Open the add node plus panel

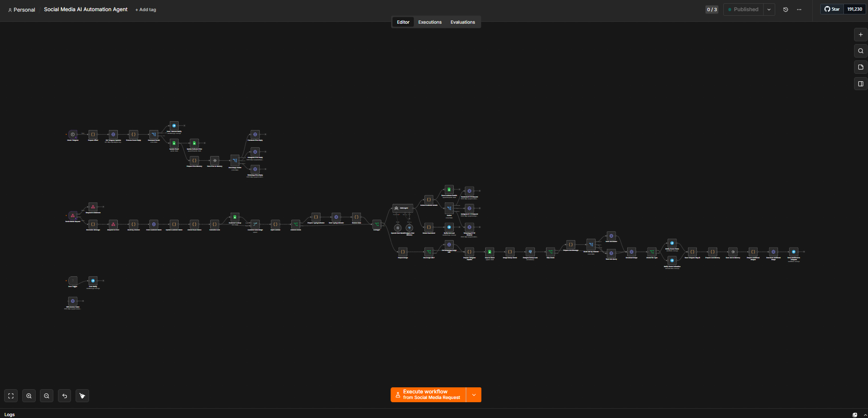[x=861, y=34]
